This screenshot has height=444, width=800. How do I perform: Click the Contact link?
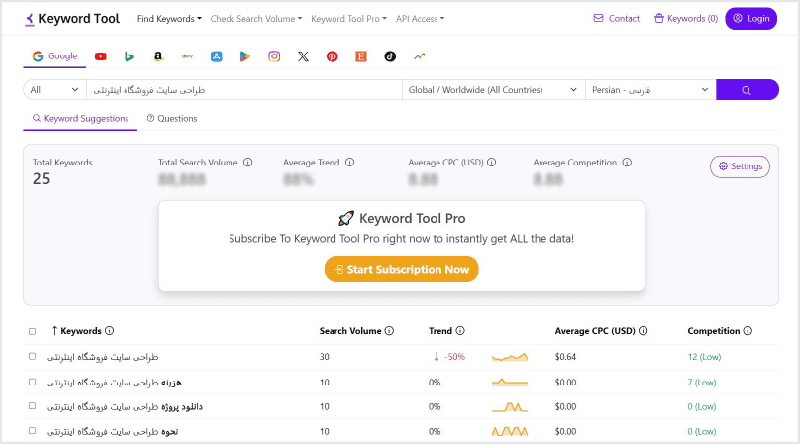click(616, 19)
